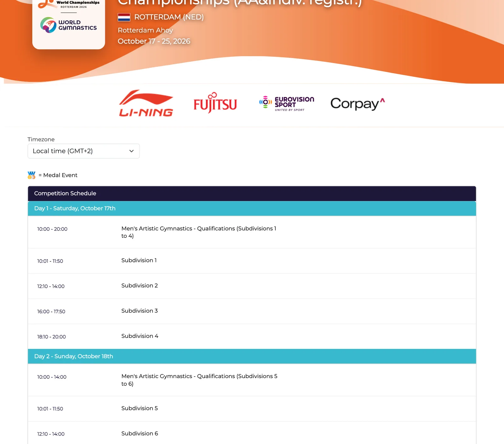Click the Rotterdam Ahoy venue text
Viewport: 504px width, 444px height.
pyautogui.click(x=145, y=30)
